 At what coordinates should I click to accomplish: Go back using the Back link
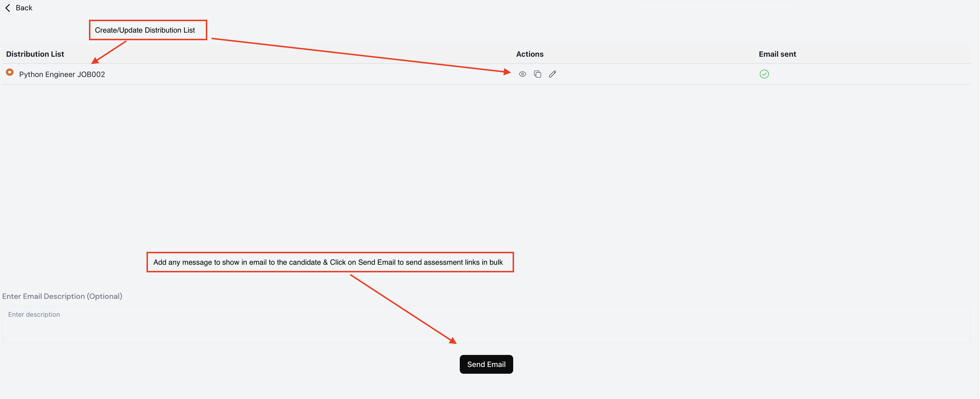tap(23, 8)
